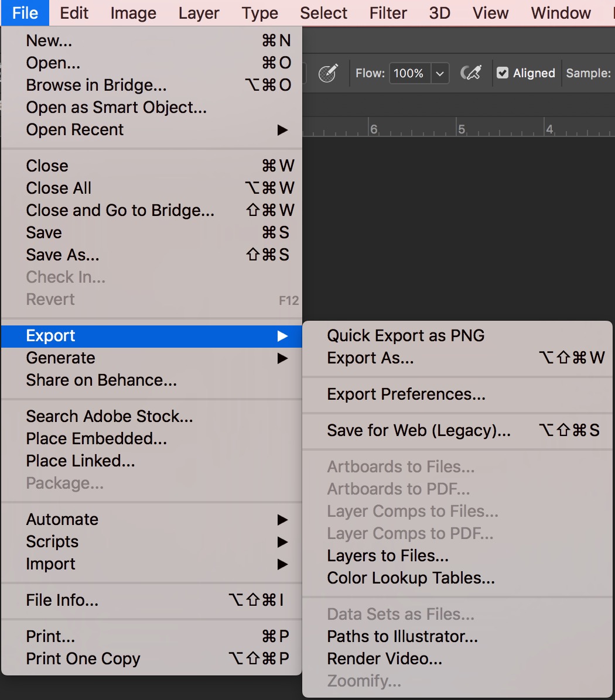Viewport: 615px width, 700px height.
Task: Click ruler mark 5
Action: (x=462, y=129)
